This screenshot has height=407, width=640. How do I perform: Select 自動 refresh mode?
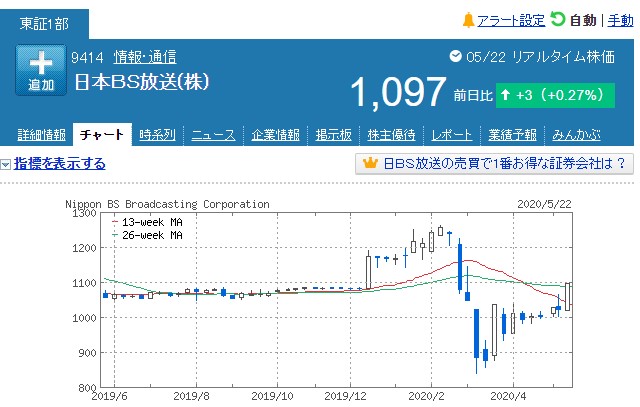coord(583,20)
